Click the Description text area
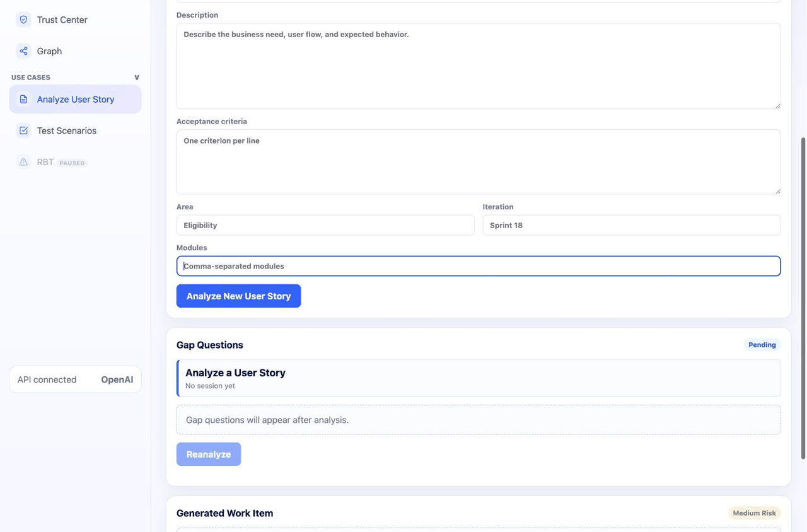Screen dimensions: 807x532 click(479, 66)
